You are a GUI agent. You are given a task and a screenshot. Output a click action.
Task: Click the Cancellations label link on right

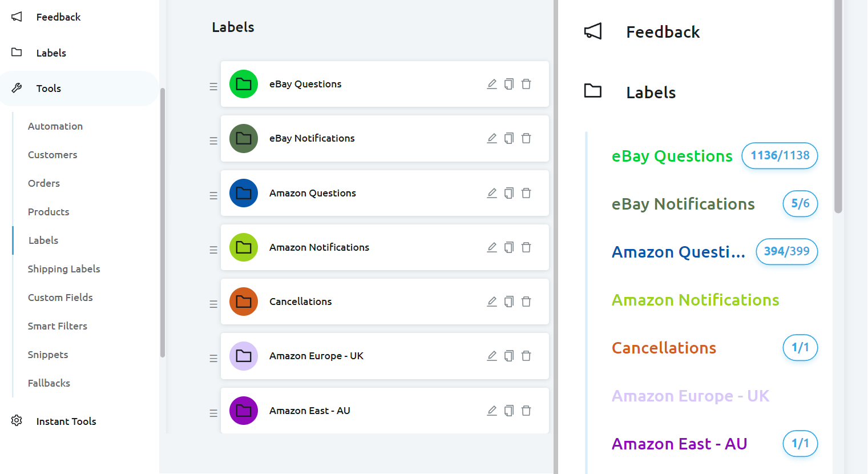tap(664, 348)
